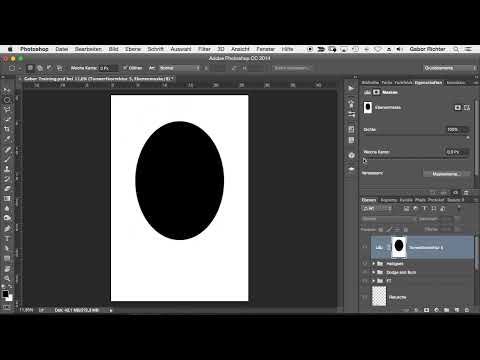The image size is (480, 360).
Task: Add layer mask at layers panel bottom
Action: coord(426,310)
